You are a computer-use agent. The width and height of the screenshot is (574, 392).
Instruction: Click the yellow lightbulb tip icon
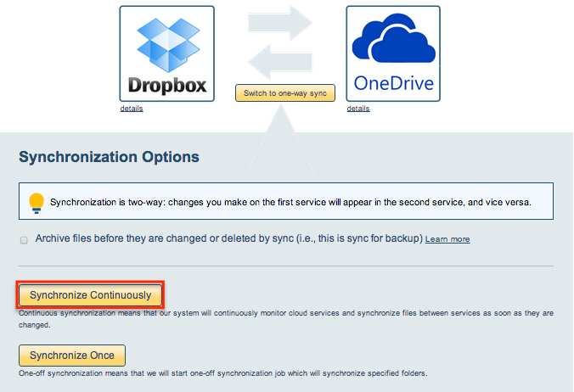[37, 203]
